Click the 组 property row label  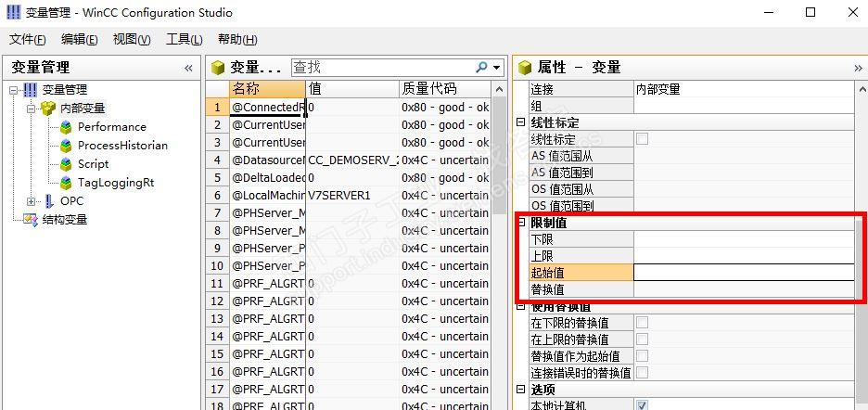click(x=536, y=106)
